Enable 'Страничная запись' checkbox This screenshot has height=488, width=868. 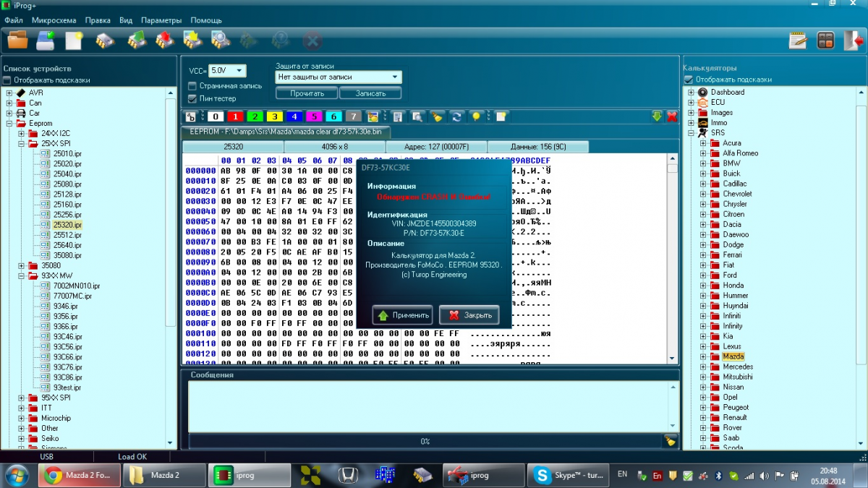click(x=192, y=85)
